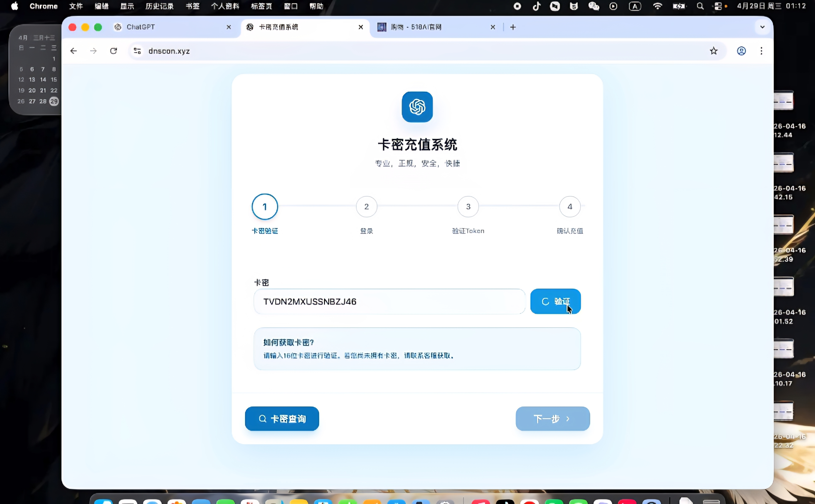This screenshot has width=815, height=504.
Task: Click the Apple menu logo
Action: coord(15,6)
